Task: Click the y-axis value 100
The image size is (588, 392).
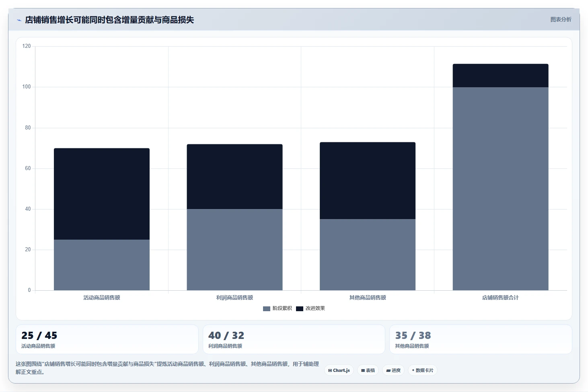Action: pos(27,87)
